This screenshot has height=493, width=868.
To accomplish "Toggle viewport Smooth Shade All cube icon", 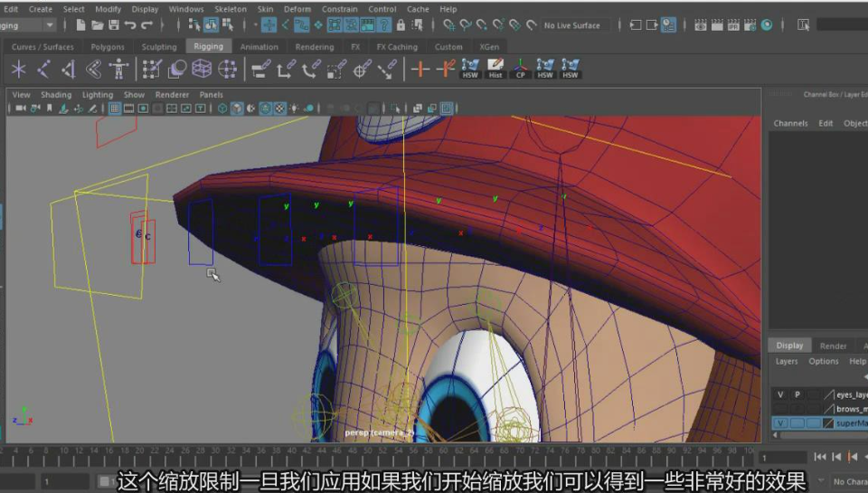I will click(x=237, y=109).
